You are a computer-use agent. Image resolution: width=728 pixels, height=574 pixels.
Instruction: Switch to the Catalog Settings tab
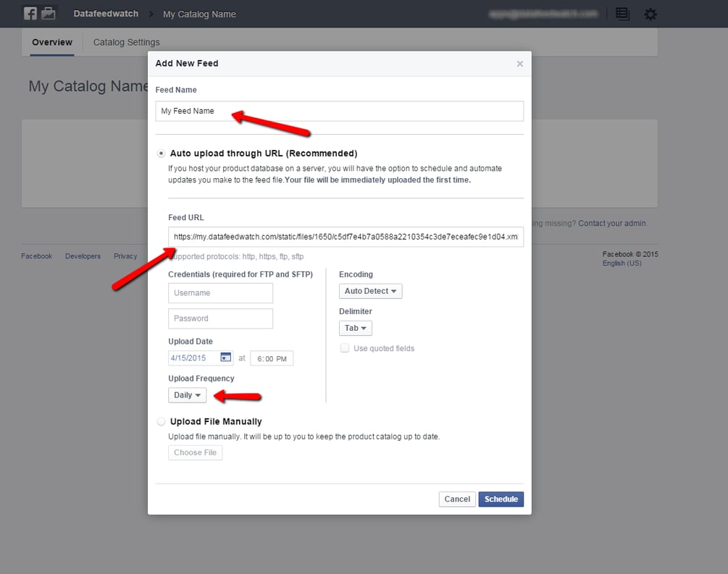click(126, 42)
